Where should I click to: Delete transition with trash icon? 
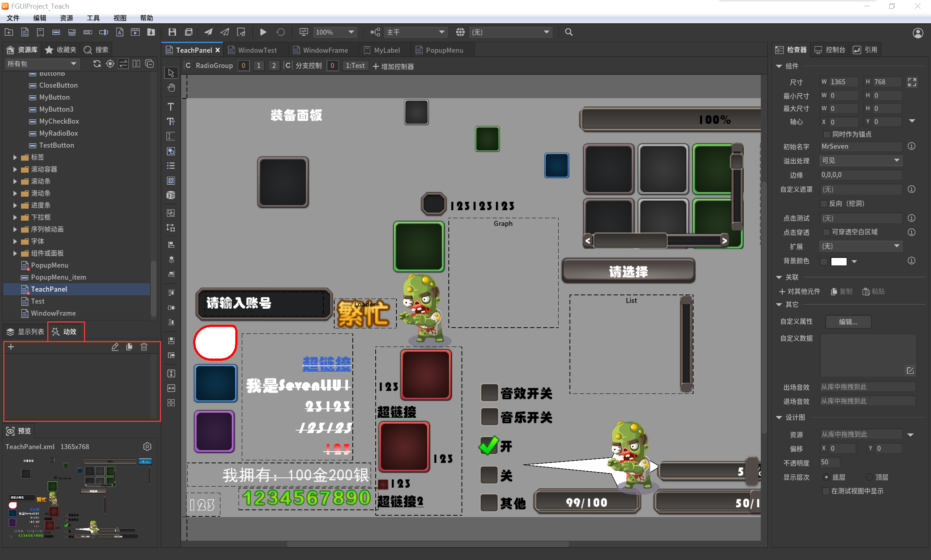point(144,347)
